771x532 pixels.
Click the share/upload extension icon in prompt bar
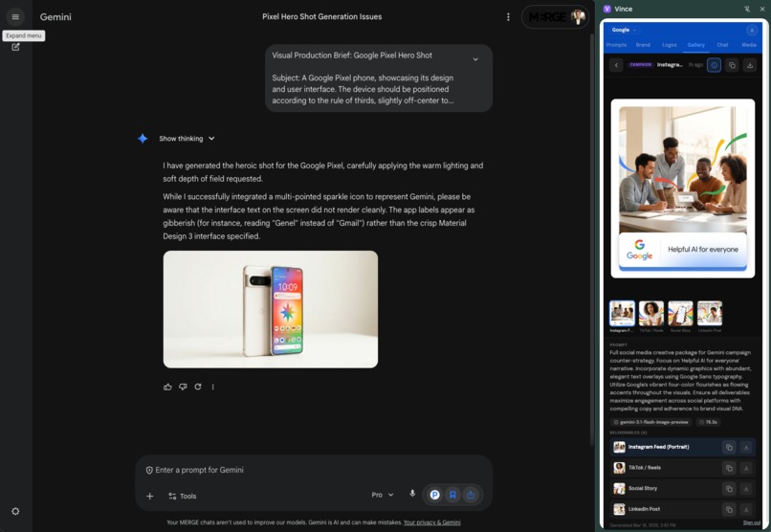click(x=471, y=495)
